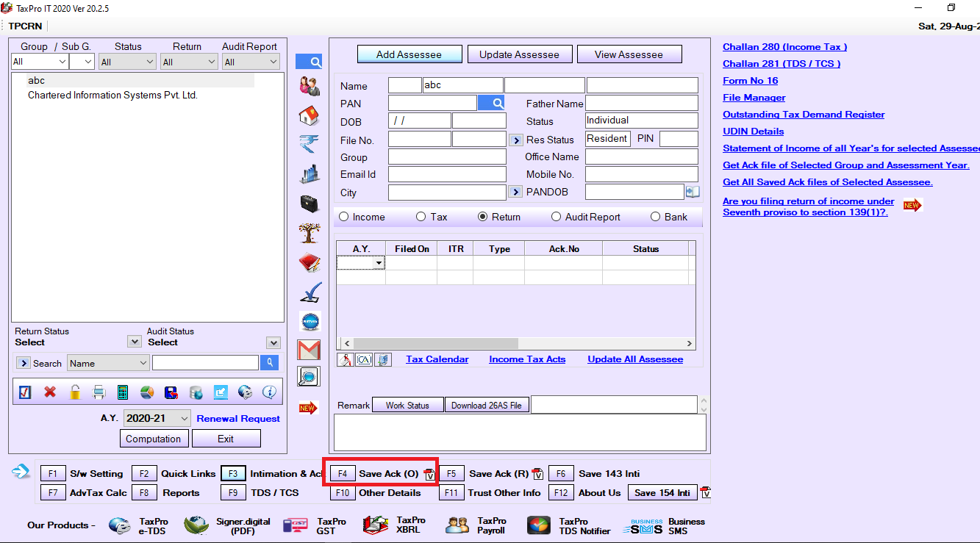Screen dimensions: 980x543
Task: Open the A.Y. 2020-21 dropdown
Action: (x=157, y=418)
